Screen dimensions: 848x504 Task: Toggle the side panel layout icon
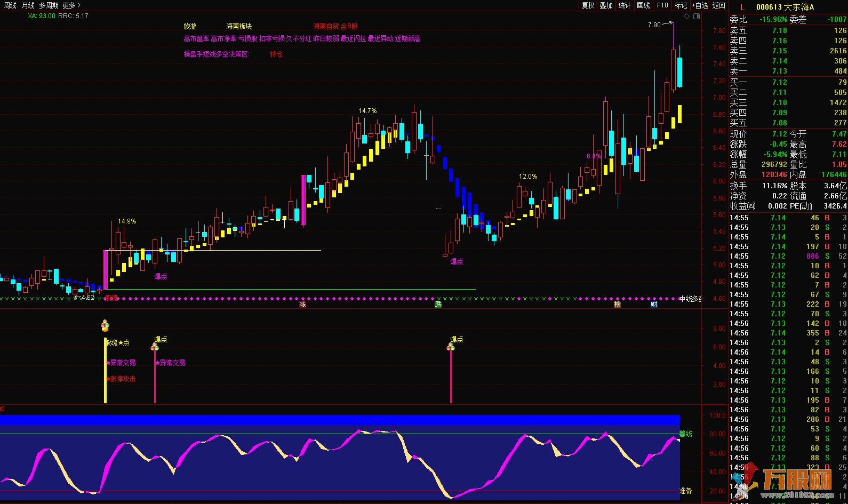pos(697,17)
